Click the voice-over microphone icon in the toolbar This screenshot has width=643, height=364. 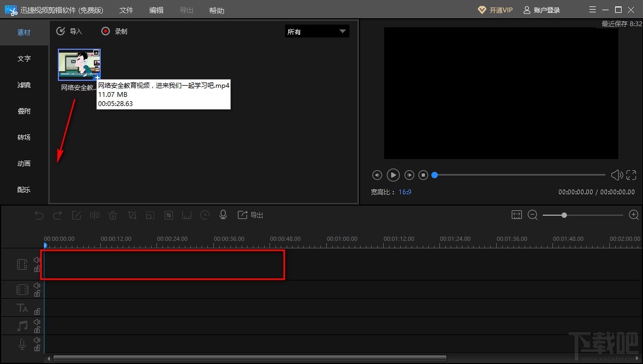pos(223,215)
